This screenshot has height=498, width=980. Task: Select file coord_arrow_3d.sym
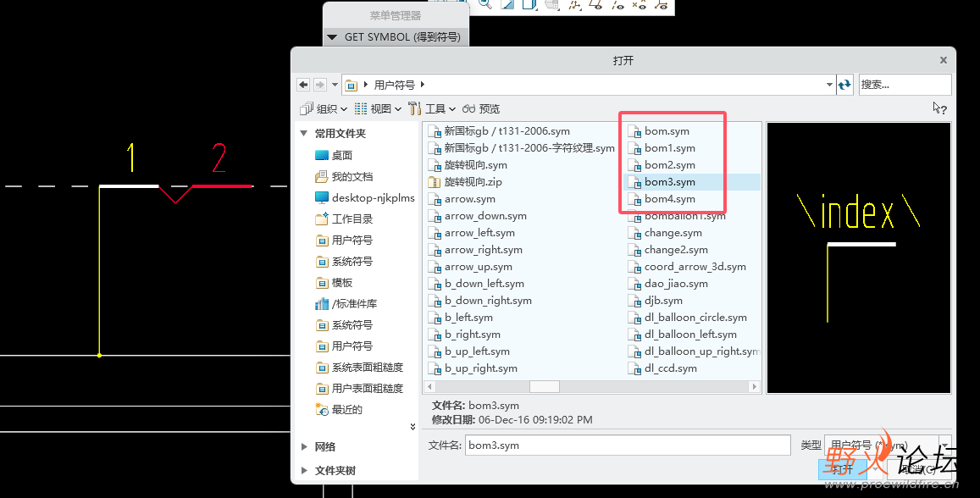pyautogui.click(x=688, y=266)
